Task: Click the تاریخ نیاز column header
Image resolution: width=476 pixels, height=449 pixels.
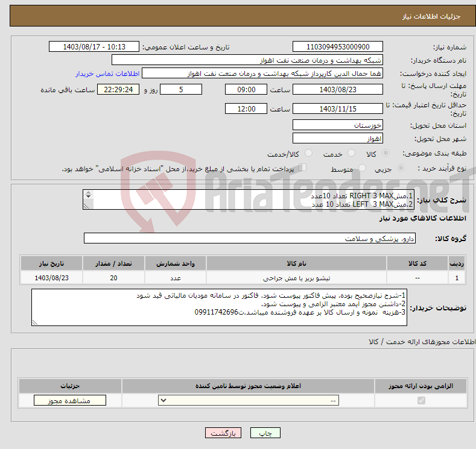Action: [x=51, y=263]
